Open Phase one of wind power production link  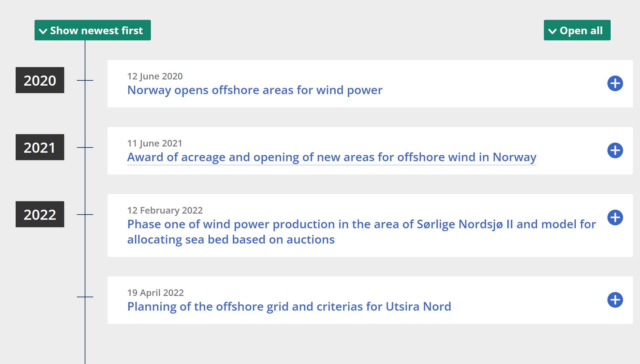pyautogui.click(x=361, y=224)
